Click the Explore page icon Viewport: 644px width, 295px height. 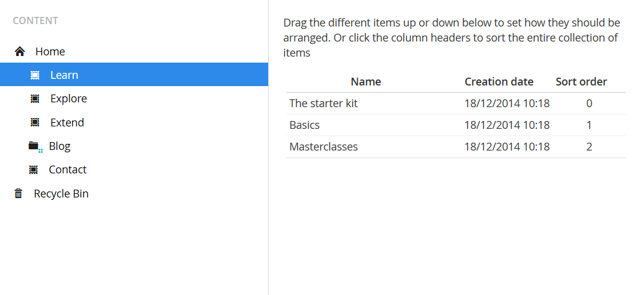point(35,99)
